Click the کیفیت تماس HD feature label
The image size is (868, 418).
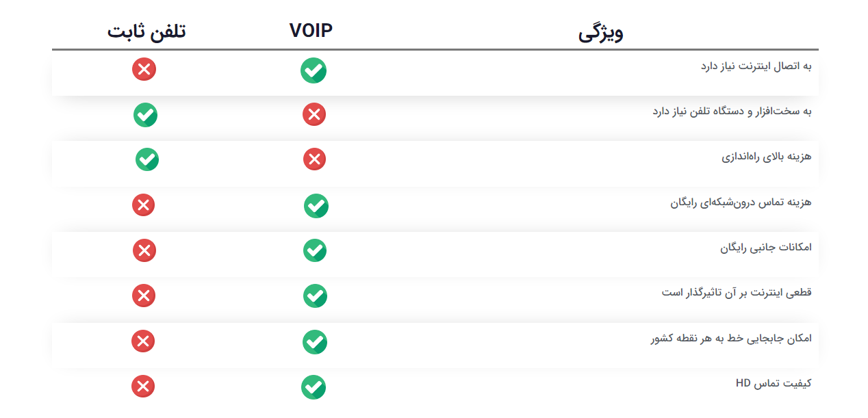click(x=774, y=383)
